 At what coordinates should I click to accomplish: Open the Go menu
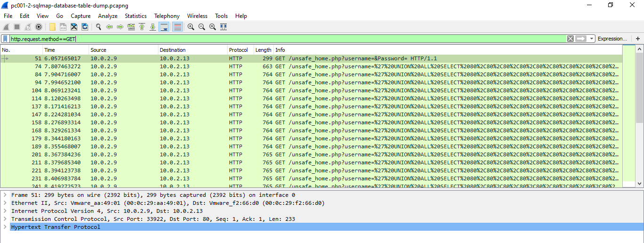(60, 16)
